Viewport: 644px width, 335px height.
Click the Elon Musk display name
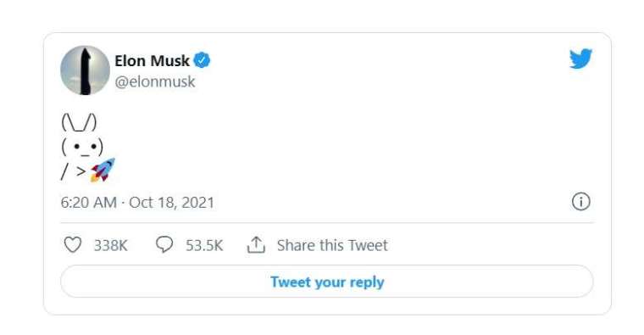(x=152, y=61)
